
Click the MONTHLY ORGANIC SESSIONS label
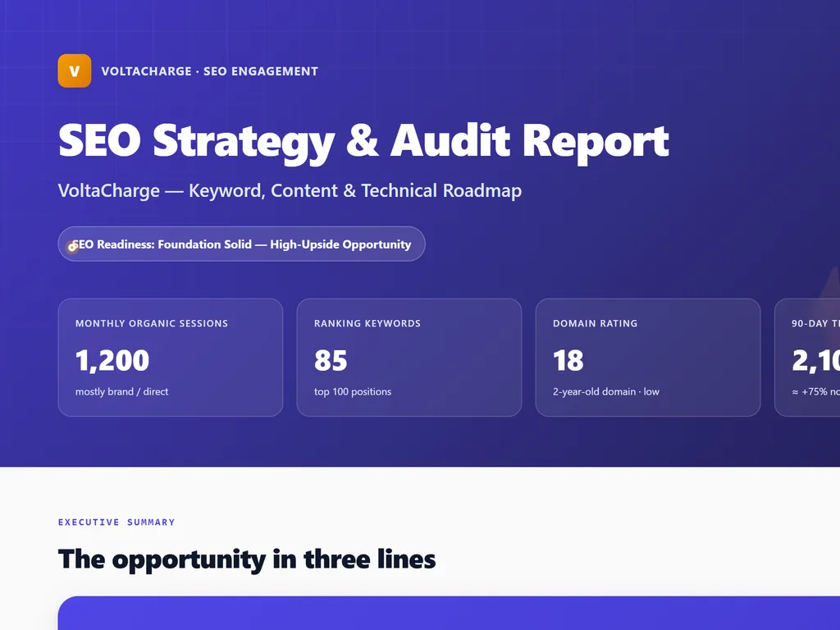(x=152, y=323)
